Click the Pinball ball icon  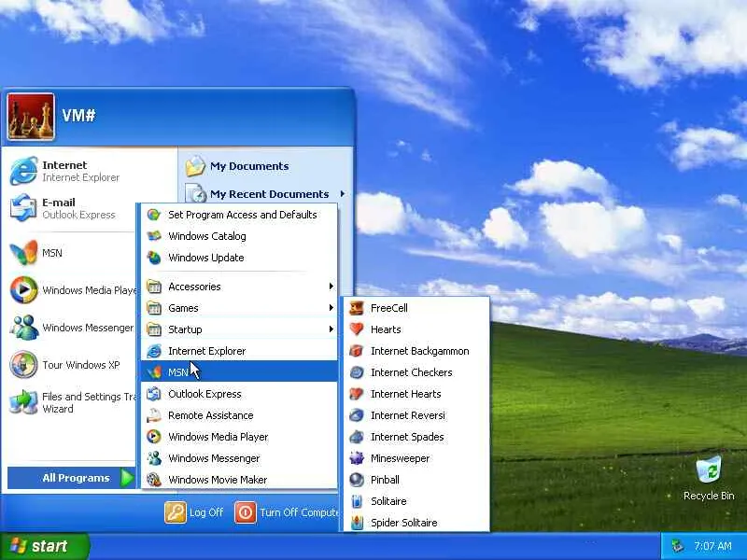[357, 480]
